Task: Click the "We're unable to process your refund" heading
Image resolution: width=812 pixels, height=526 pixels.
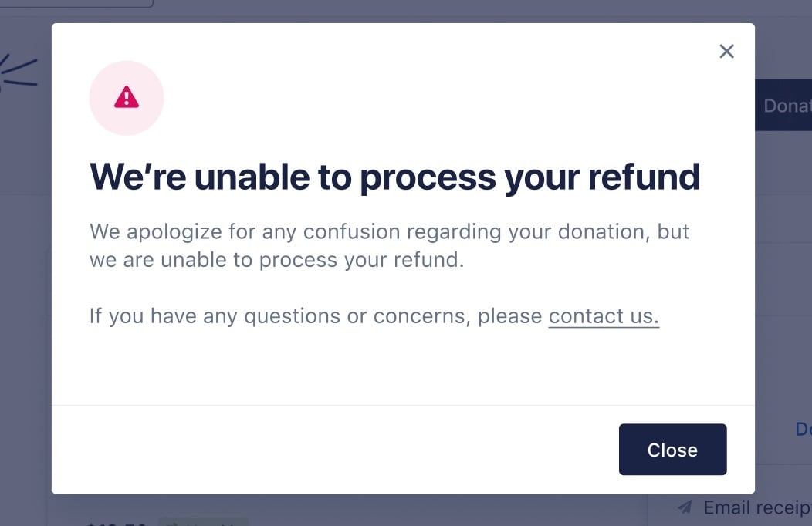Action: click(x=394, y=177)
